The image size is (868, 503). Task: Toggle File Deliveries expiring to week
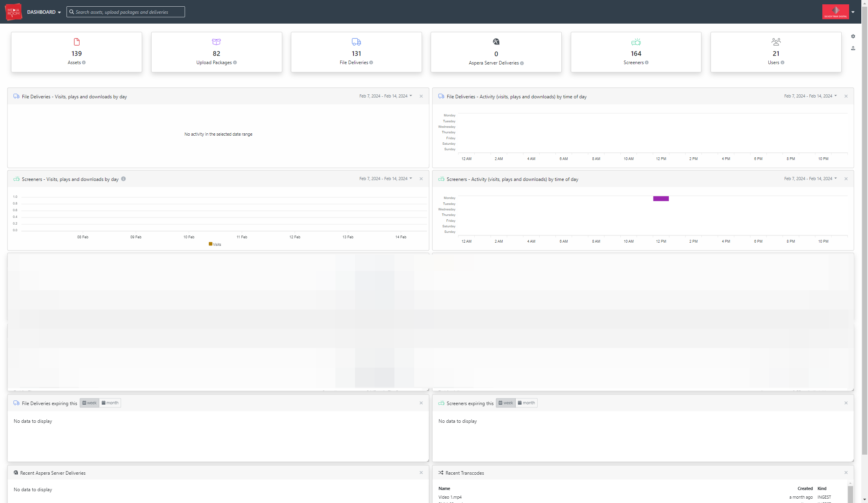tap(89, 403)
